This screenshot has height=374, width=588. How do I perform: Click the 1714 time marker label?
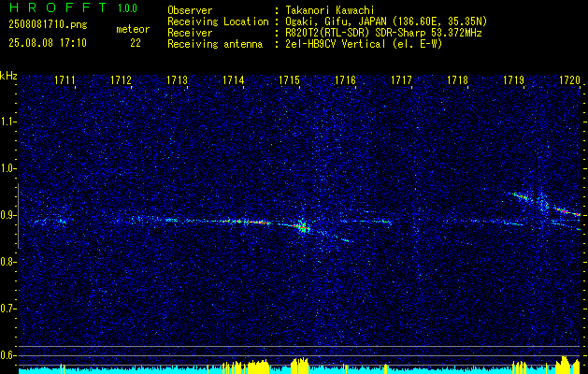point(234,80)
